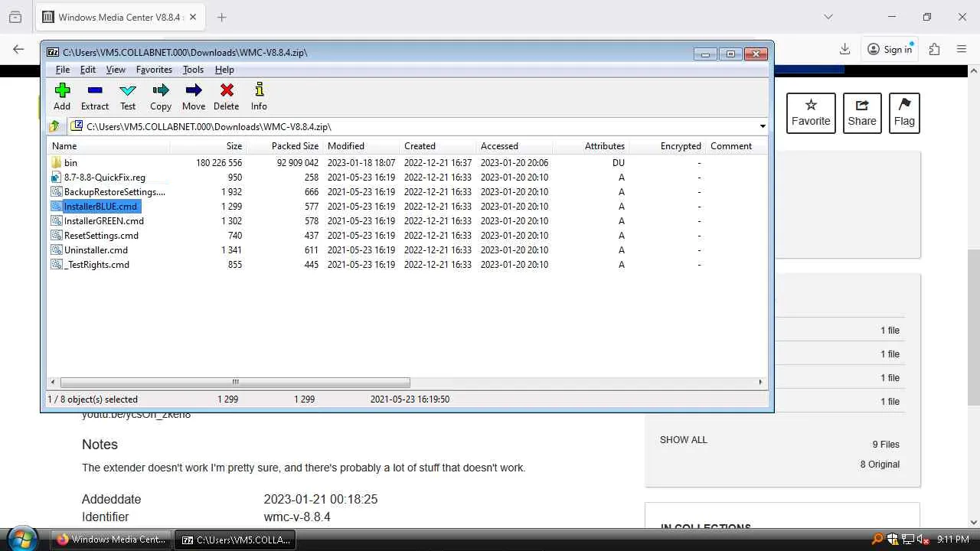980x551 pixels.
Task: Open the Favorites menu
Action: pos(154,70)
